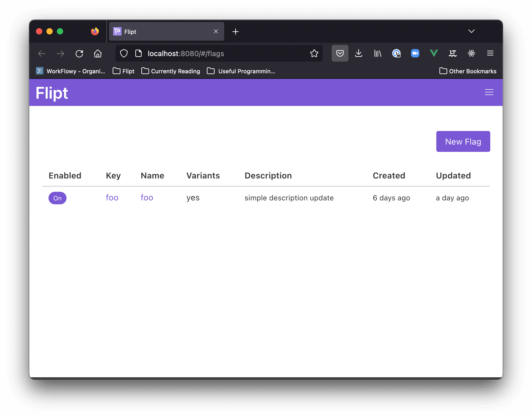Click the address bar URL field
532x418 pixels.
(x=219, y=53)
